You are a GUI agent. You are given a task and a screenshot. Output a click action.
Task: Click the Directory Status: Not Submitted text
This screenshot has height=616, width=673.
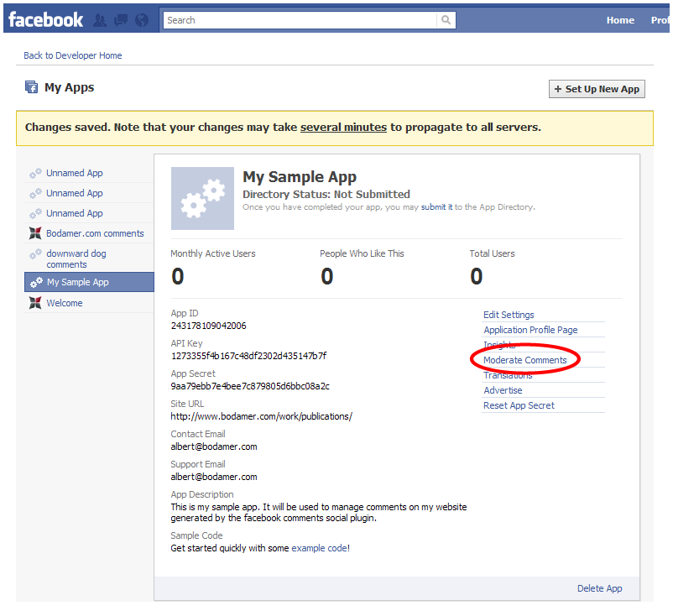coord(326,195)
